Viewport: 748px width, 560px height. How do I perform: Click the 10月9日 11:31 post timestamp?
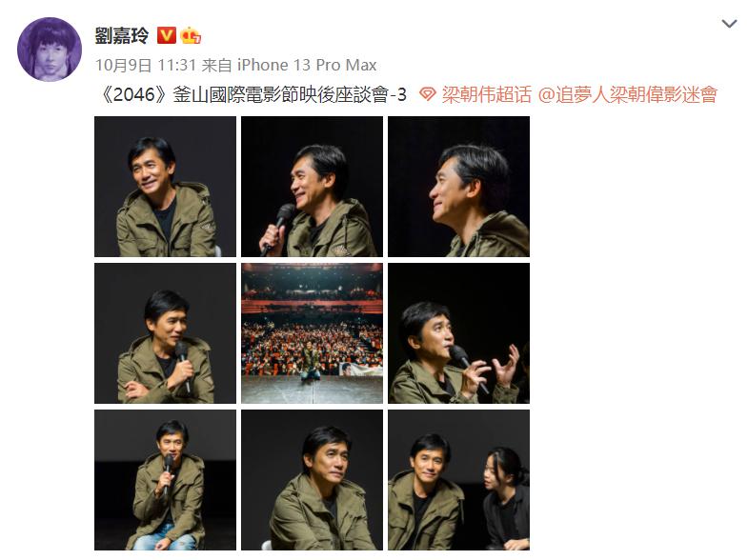point(146,66)
